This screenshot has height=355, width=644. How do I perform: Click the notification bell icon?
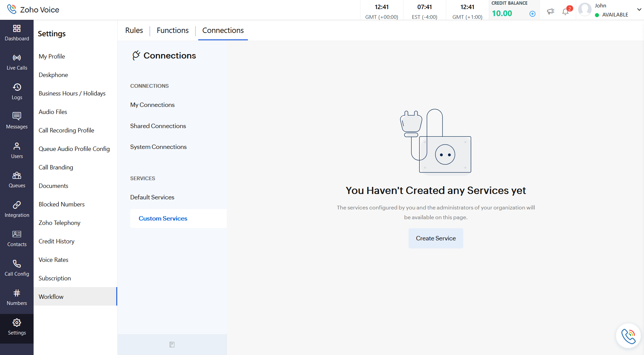565,12
